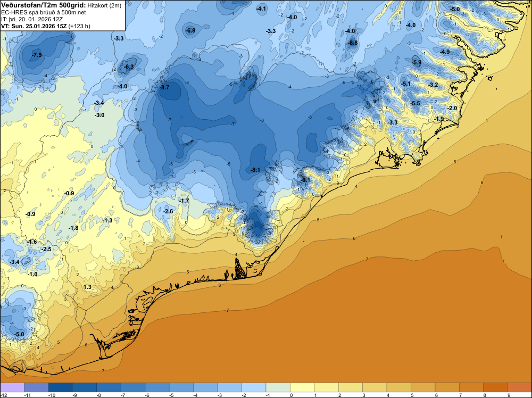532x398 pixels.
Task: Pick the light blue legend swatch labeled -2
Action: coord(254,387)
